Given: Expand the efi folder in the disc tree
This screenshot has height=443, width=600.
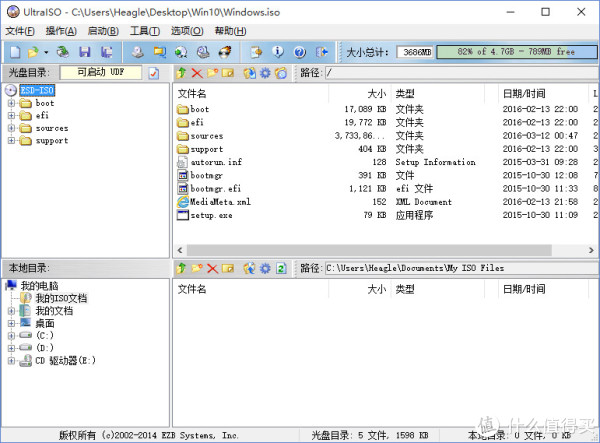Looking at the screenshot, I should coord(11,115).
